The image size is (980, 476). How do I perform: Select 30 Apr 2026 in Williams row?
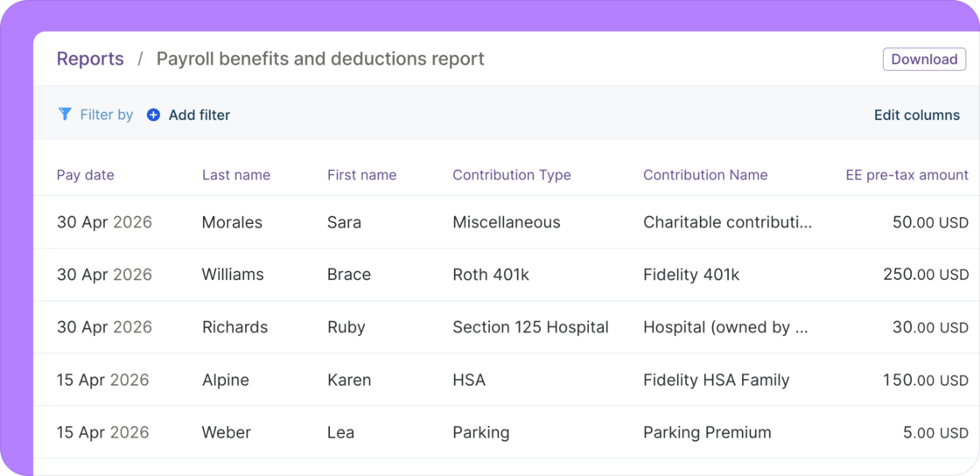point(104,275)
